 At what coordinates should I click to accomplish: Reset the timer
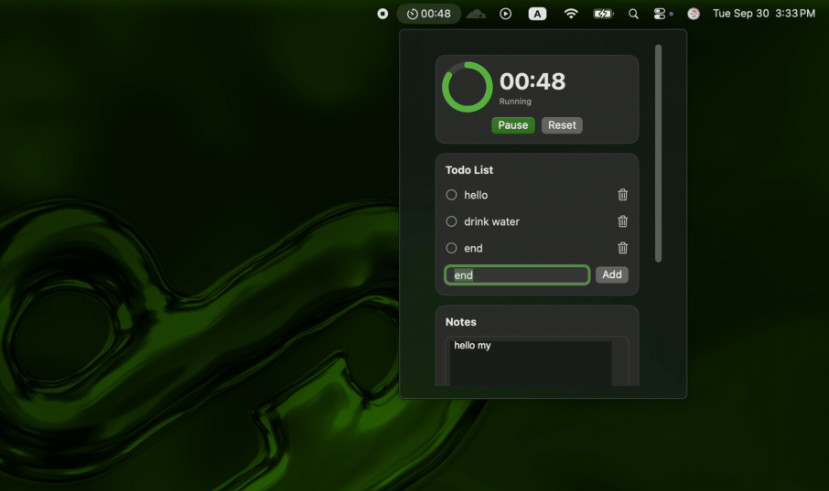[x=561, y=125]
